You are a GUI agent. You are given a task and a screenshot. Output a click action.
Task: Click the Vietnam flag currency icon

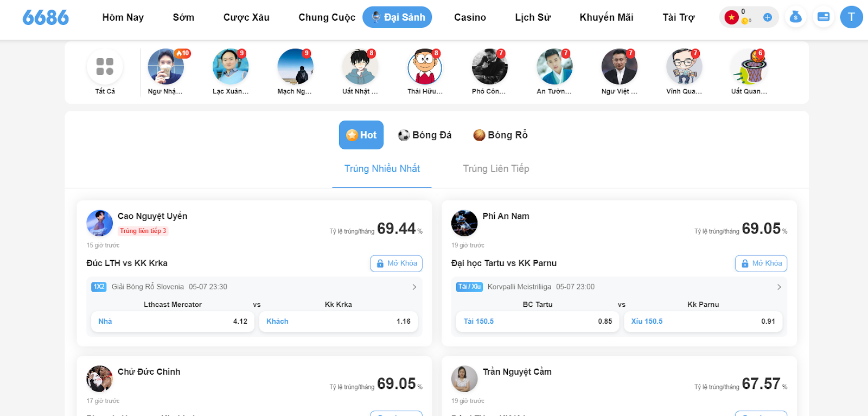coord(731,17)
